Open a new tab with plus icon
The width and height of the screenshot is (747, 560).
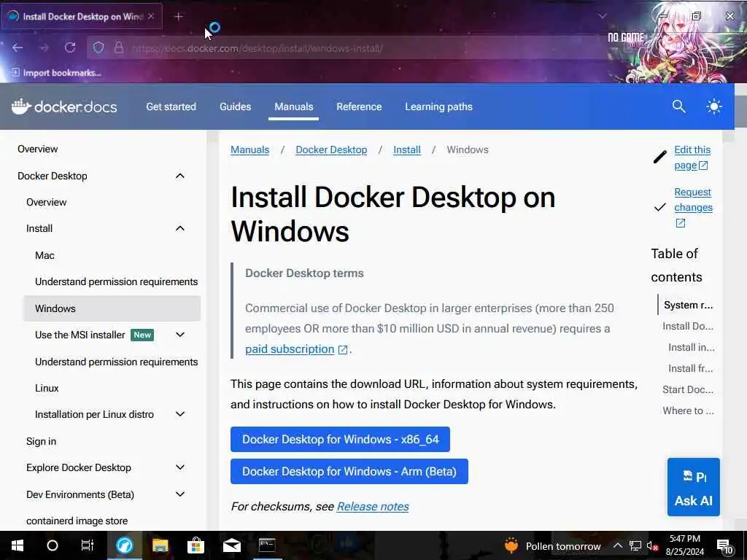coord(179,17)
